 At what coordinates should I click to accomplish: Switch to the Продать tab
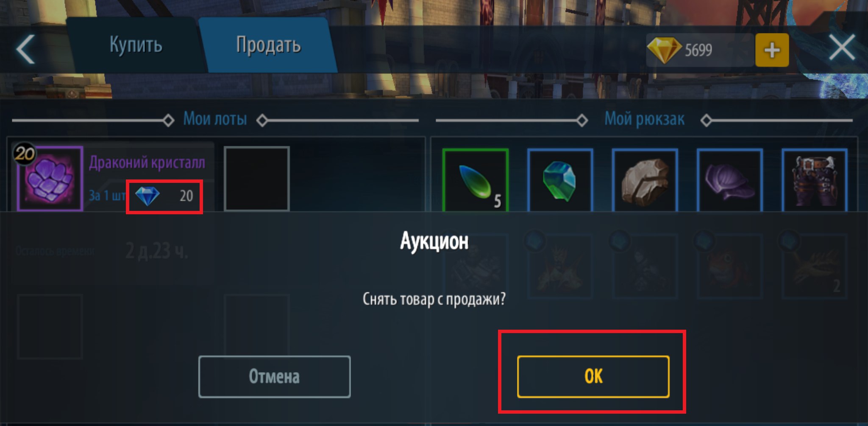268,45
